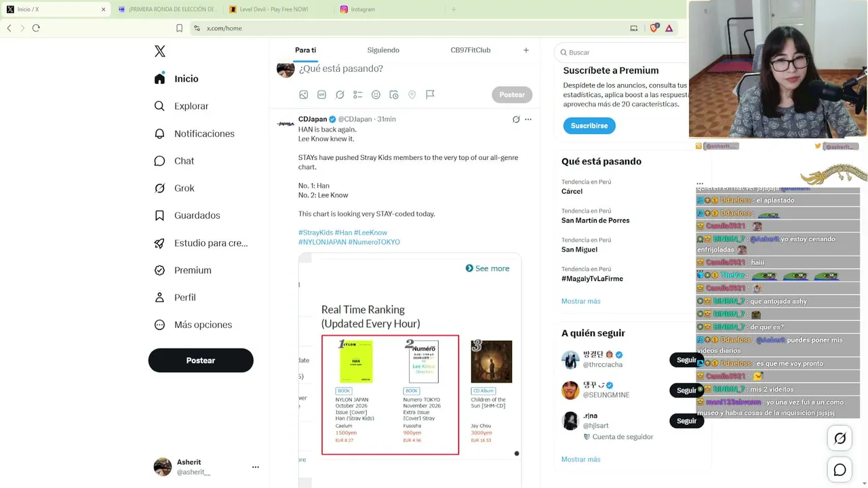Open the Estudio para creadores rocket icon

[159, 243]
